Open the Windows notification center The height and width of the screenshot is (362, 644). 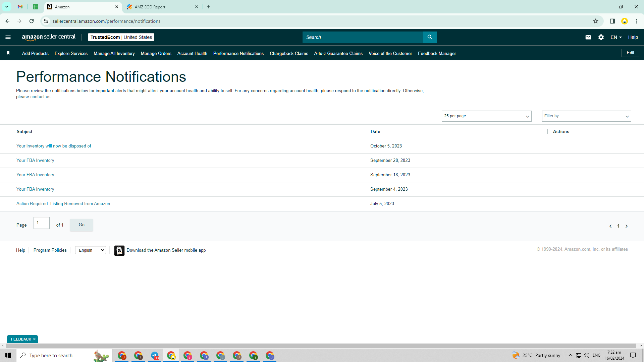633,355
